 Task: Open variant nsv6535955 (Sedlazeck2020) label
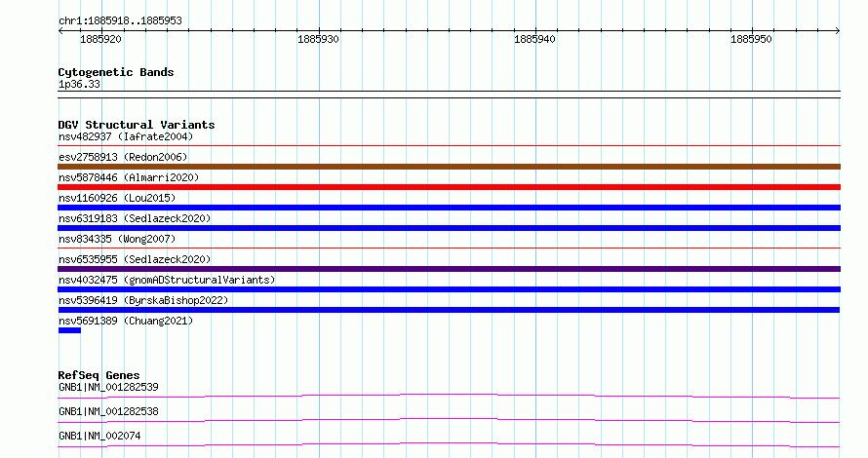click(135, 259)
